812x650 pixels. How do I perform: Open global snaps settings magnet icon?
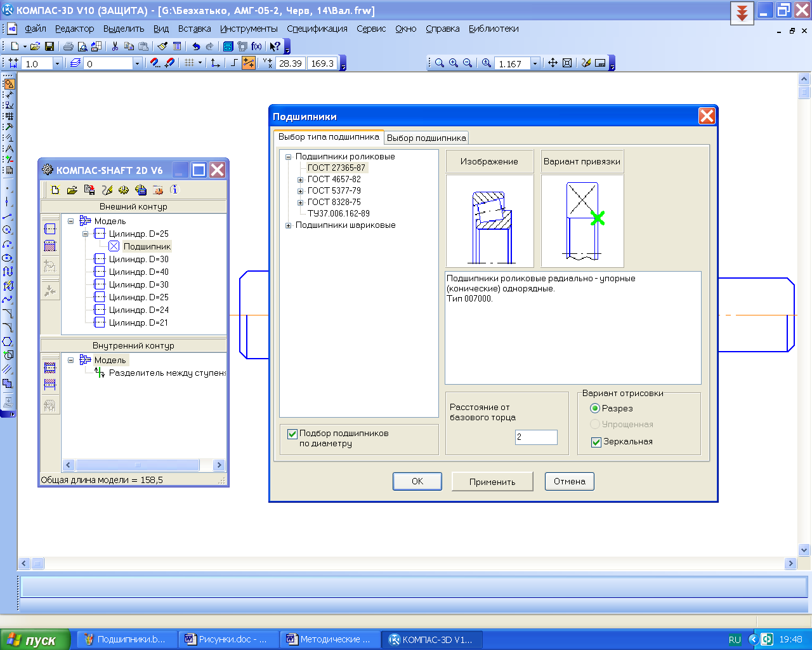point(155,63)
